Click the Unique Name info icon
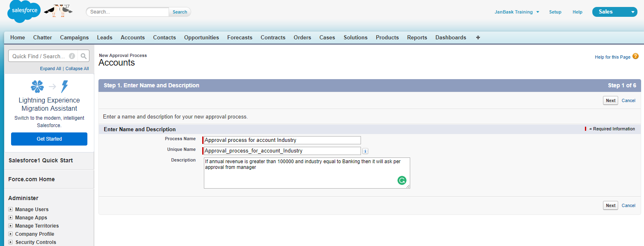 pyautogui.click(x=365, y=151)
